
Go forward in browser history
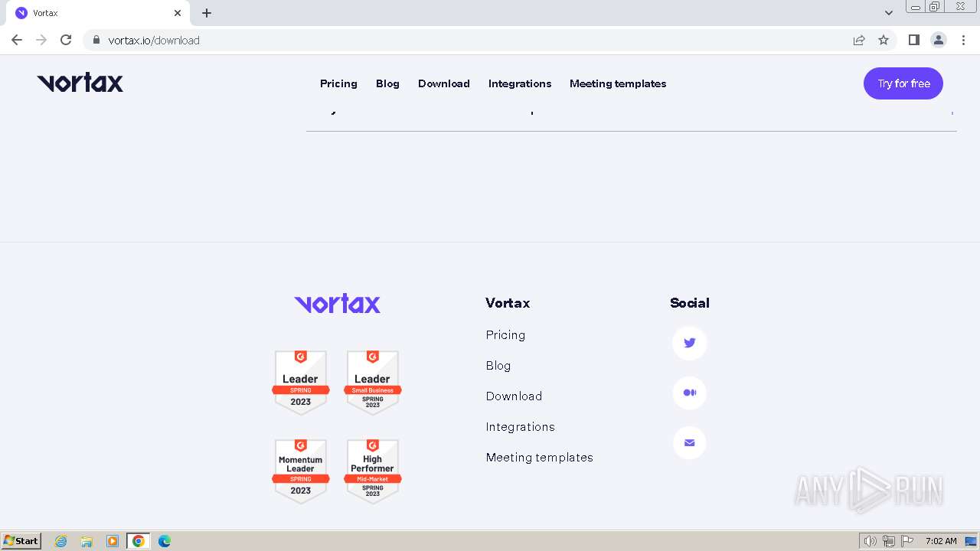coord(41,40)
